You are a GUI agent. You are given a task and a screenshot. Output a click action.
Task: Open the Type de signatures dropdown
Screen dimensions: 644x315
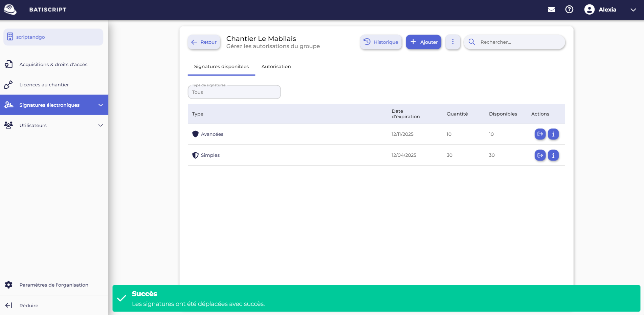pyautogui.click(x=234, y=92)
